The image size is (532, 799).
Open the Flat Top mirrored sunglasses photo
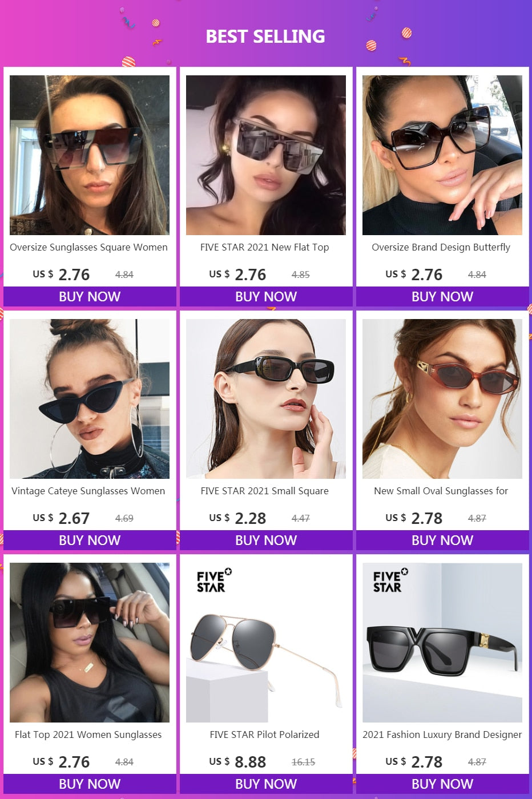[266, 155]
